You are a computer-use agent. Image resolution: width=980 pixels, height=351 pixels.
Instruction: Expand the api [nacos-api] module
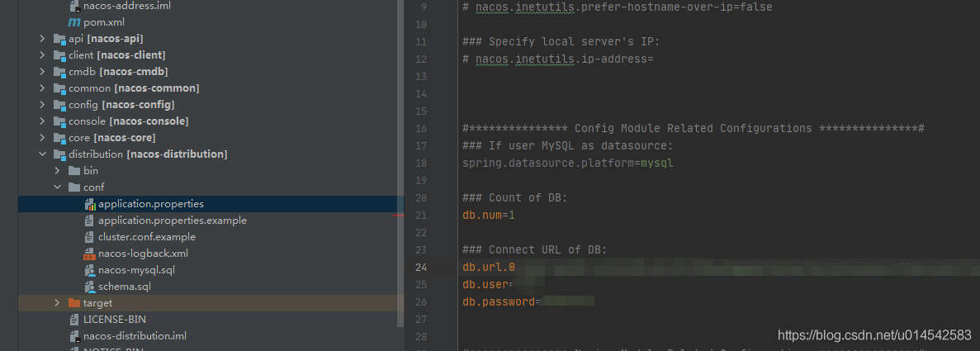(42, 39)
